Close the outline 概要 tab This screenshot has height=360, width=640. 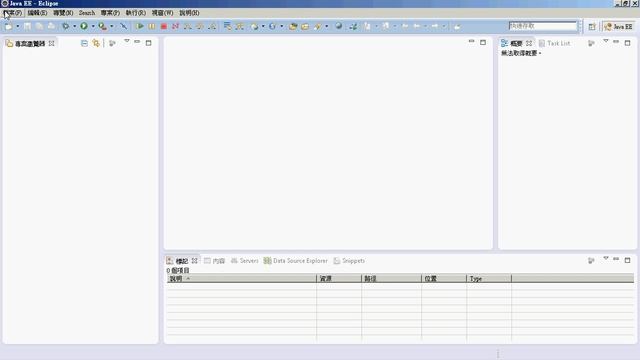click(x=529, y=43)
